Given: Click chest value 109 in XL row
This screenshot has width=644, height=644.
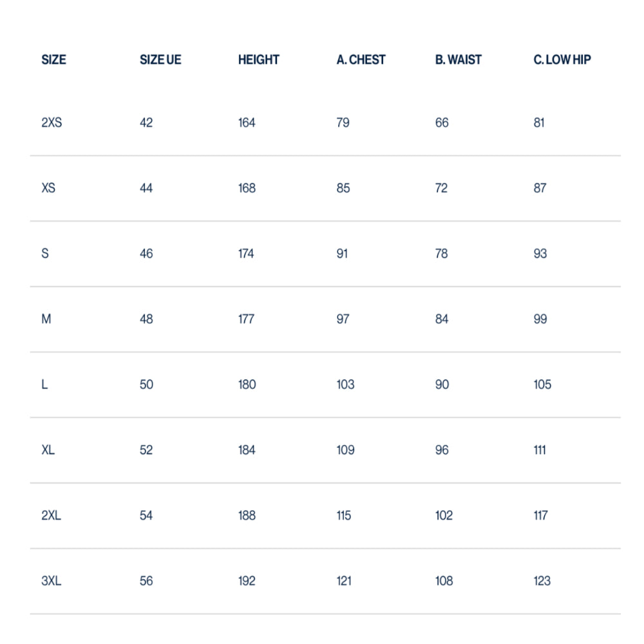Looking at the screenshot, I should pyautogui.click(x=345, y=450).
